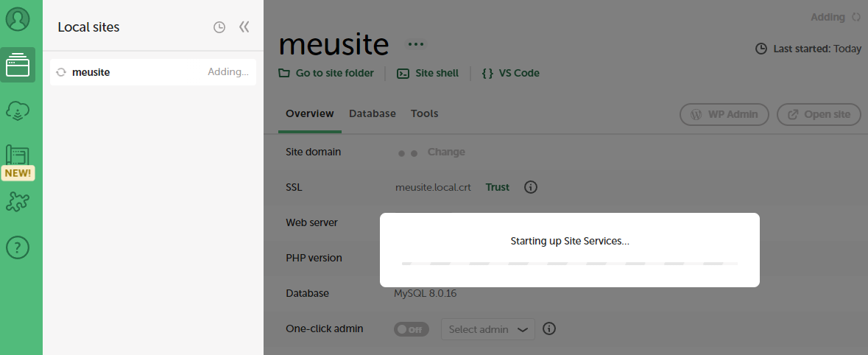Open the user account avatar icon
868x355 pixels.
pyautogui.click(x=18, y=19)
